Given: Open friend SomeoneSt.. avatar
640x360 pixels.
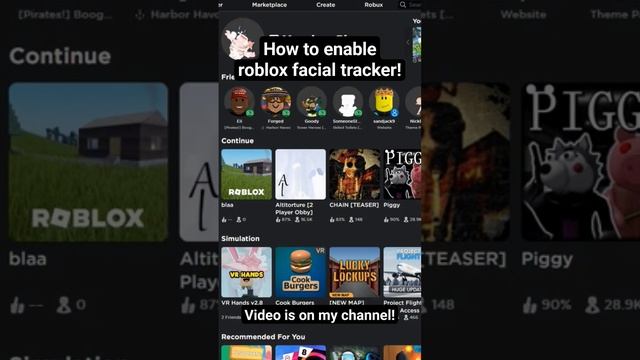Looking at the screenshot, I should (347, 101).
